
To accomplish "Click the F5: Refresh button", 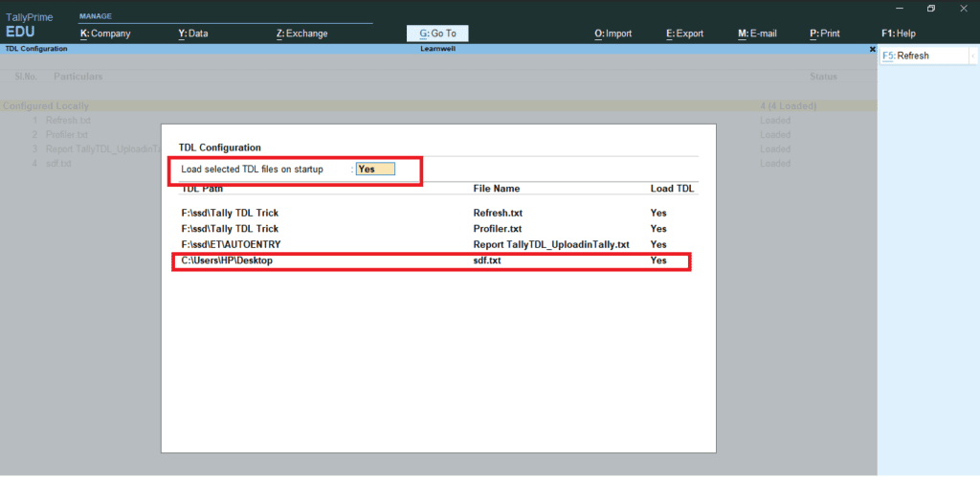I will 924,56.
